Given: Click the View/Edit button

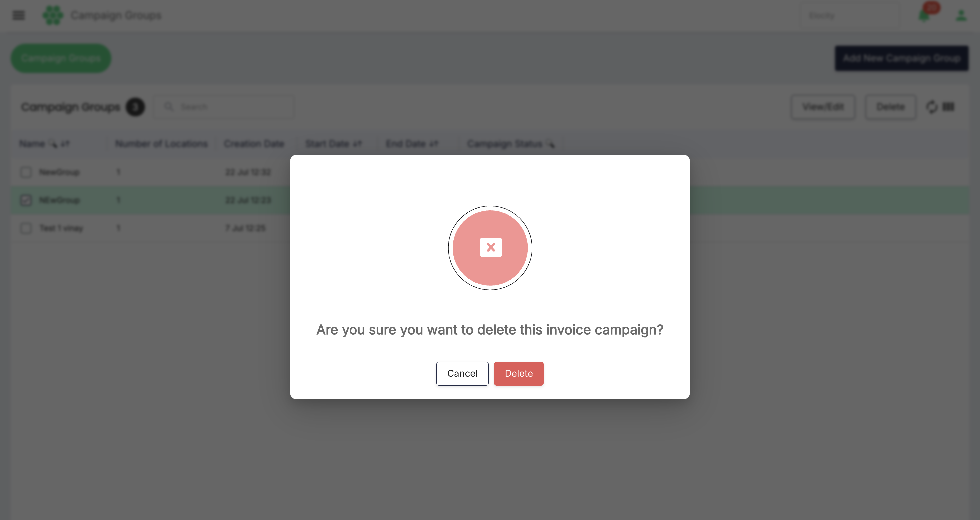Looking at the screenshot, I should pyautogui.click(x=823, y=107).
